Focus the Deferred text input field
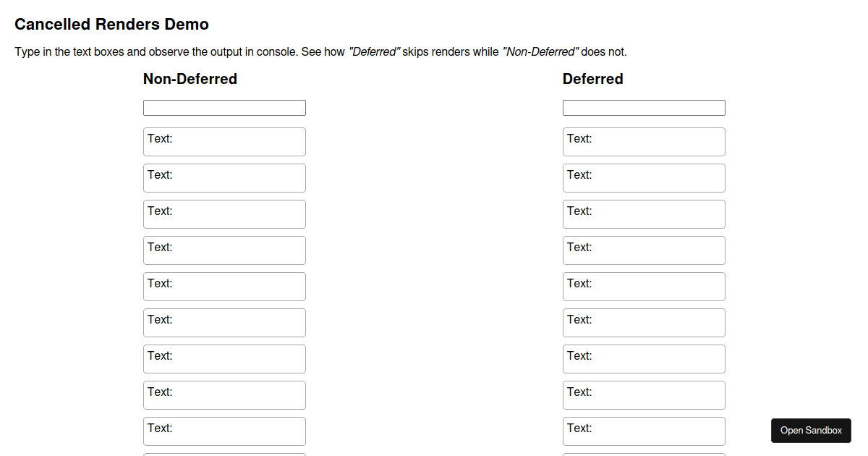 (644, 108)
